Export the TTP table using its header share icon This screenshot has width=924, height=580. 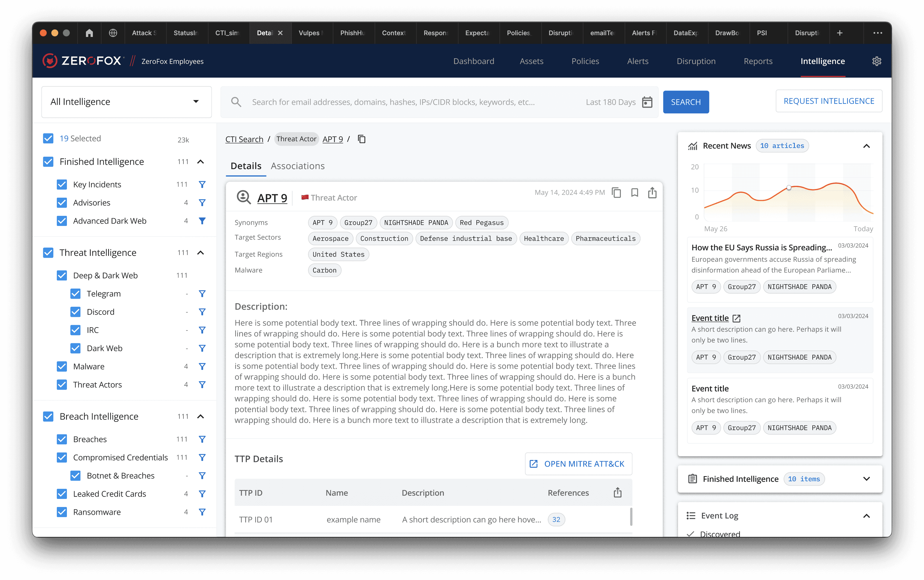(x=617, y=493)
